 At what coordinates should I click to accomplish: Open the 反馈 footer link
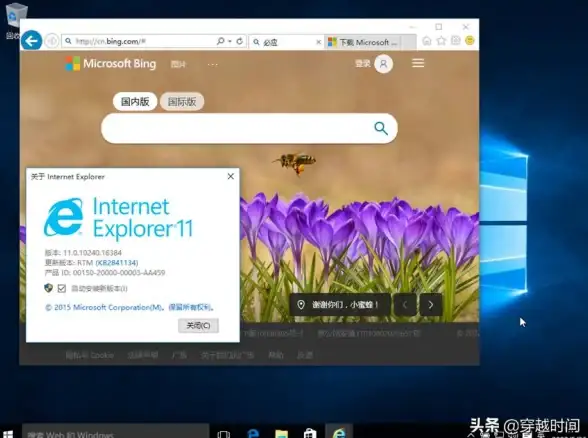(x=304, y=355)
